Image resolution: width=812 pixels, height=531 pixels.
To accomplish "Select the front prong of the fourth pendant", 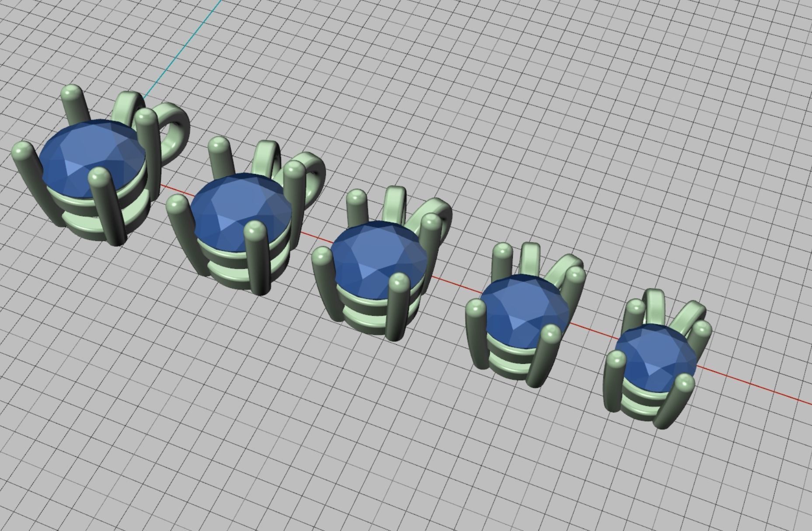I will coord(544,355).
